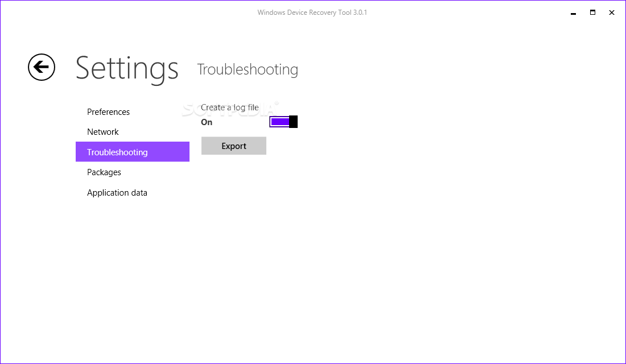
Task: Close the Windows Device Recovery Tool window
Action: [612, 13]
